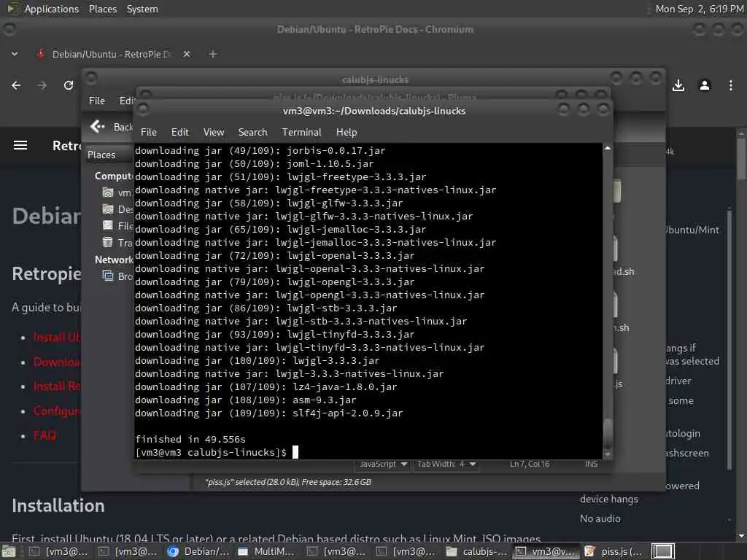The height and width of the screenshot is (560, 747).
Task: Open Places sidebar selector in file manager
Action: (109, 155)
